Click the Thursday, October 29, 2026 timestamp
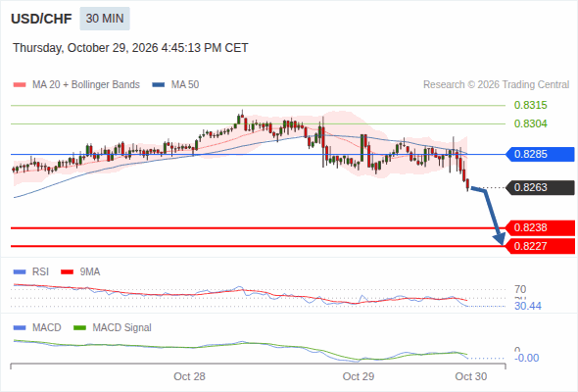 coord(130,48)
